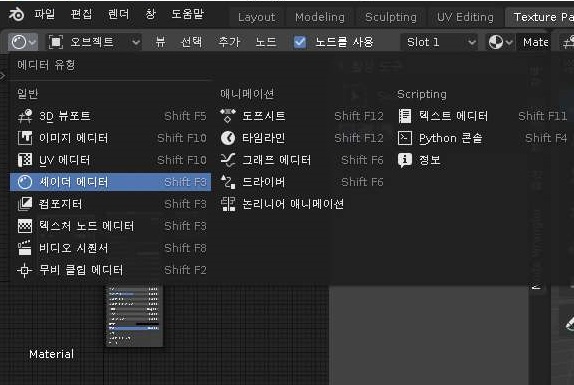Screen dimensions: 574x385
Task: Open the material browse sphere icon dropdown
Action: click(500, 42)
